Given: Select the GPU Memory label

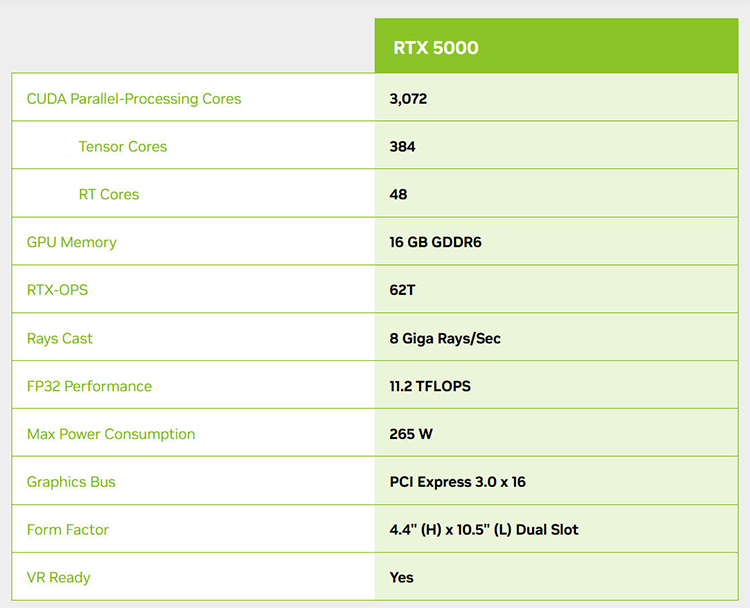Looking at the screenshot, I should [72, 242].
